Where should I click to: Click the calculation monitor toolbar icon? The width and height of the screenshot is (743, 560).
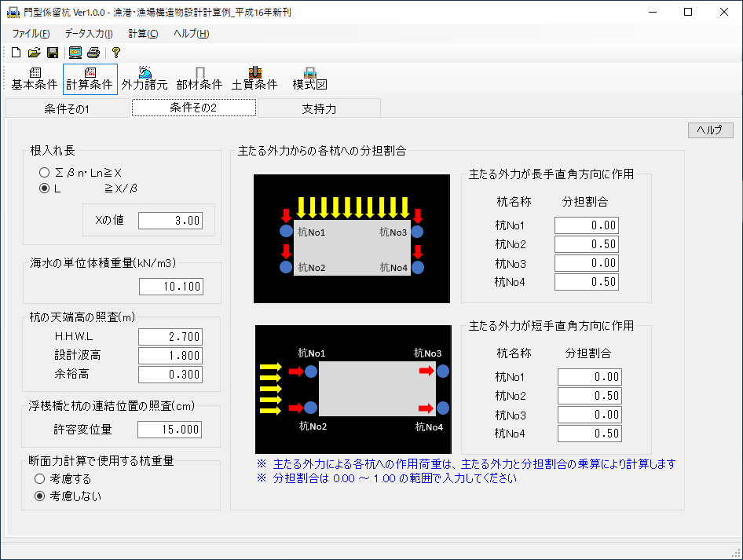[x=75, y=52]
